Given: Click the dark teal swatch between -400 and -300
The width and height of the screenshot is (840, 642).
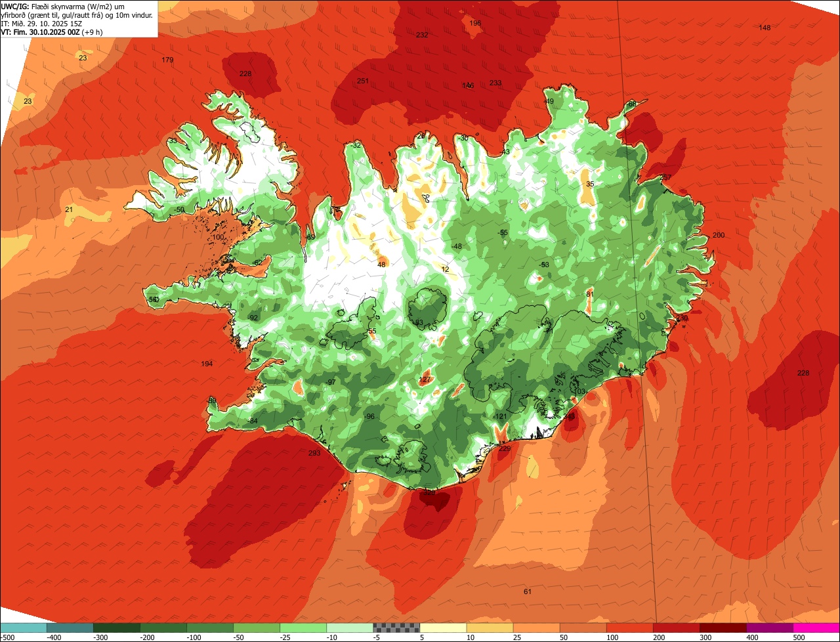Looking at the screenshot, I should pos(70,627).
